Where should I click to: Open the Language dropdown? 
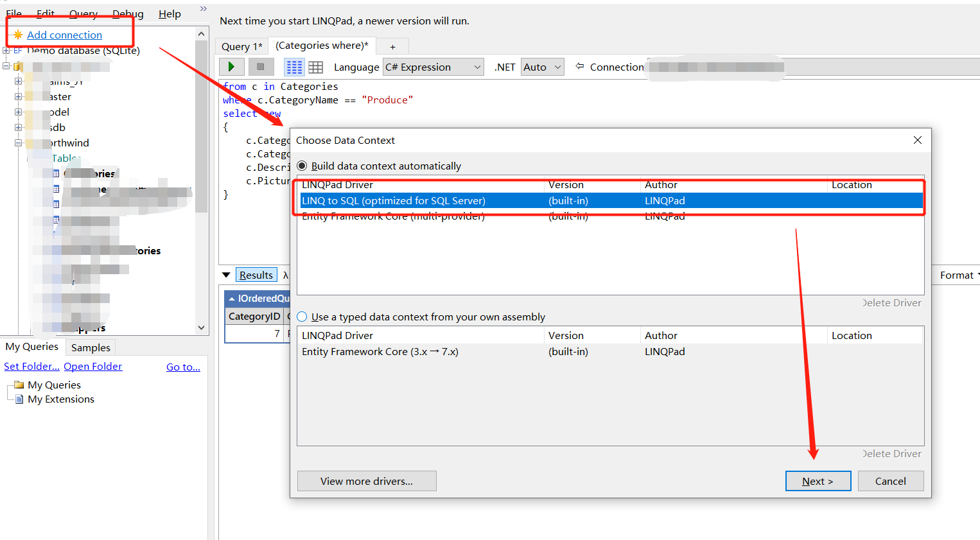[433, 67]
